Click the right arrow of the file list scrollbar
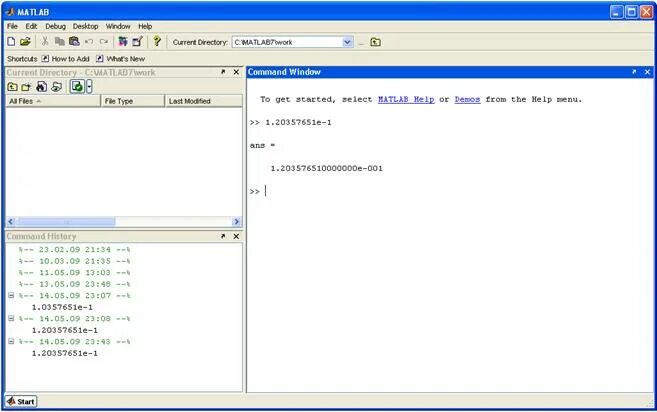Image resolution: width=657 pixels, height=412 pixels. [x=237, y=221]
